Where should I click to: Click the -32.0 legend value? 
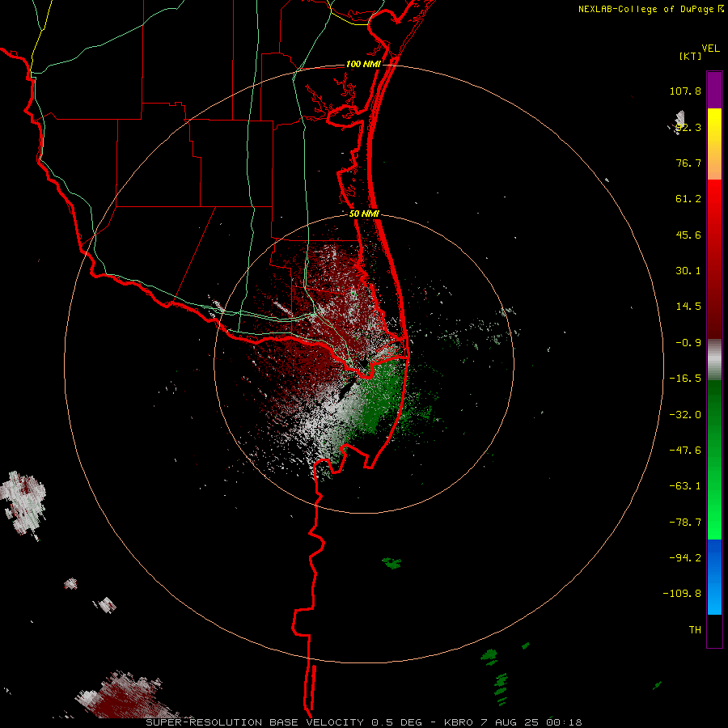[x=685, y=415]
